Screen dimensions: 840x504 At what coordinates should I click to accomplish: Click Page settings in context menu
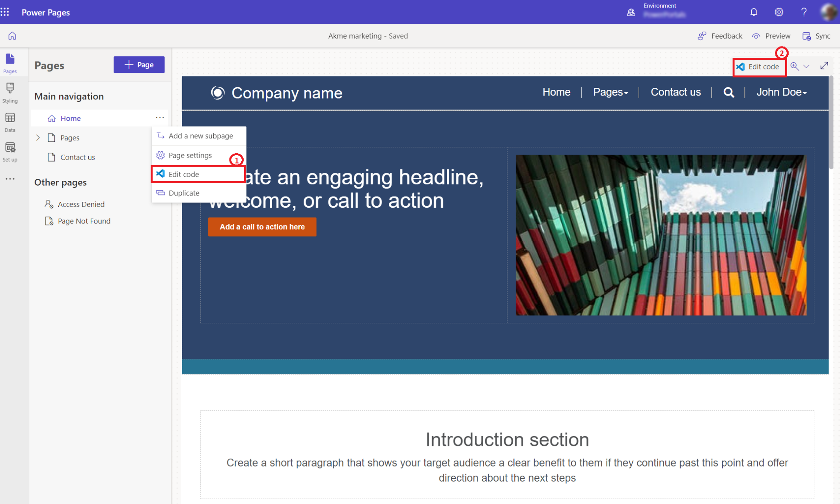[x=190, y=154]
